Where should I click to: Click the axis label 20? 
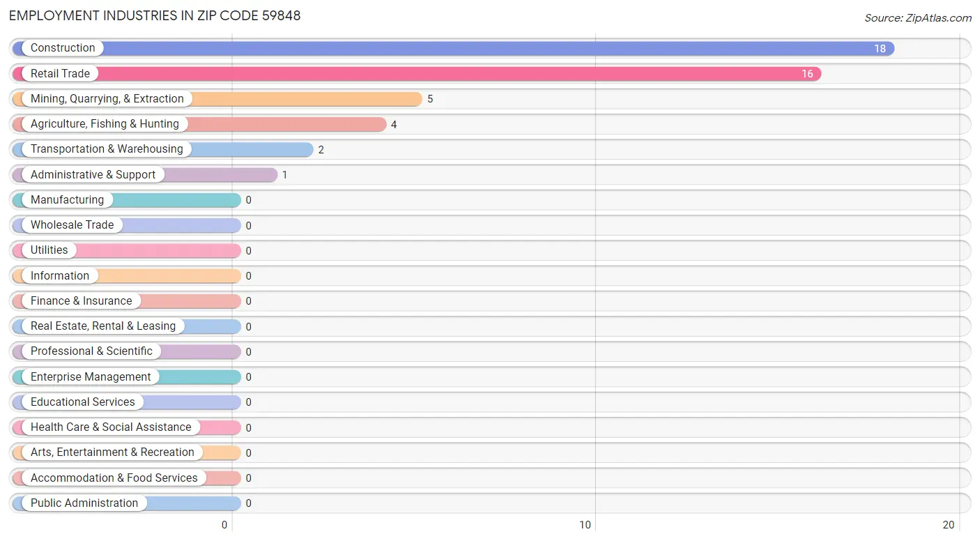click(949, 525)
